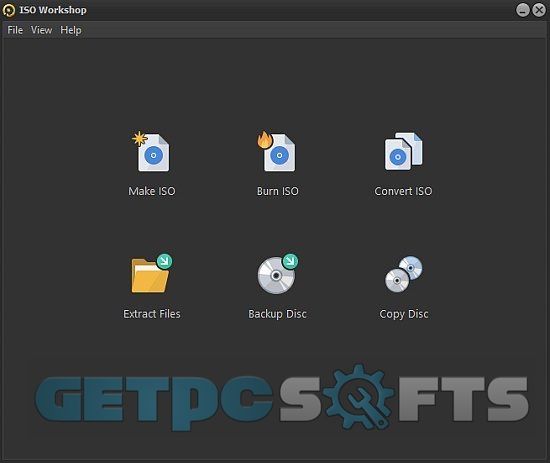Click the Copy Disc text label
Viewport: 550px width, 463px height.
[x=404, y=314]
